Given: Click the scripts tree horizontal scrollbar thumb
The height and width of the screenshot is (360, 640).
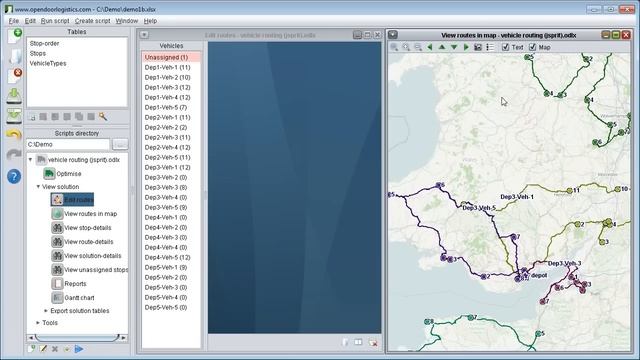Looking at the screenshot, I should [77, 338].
